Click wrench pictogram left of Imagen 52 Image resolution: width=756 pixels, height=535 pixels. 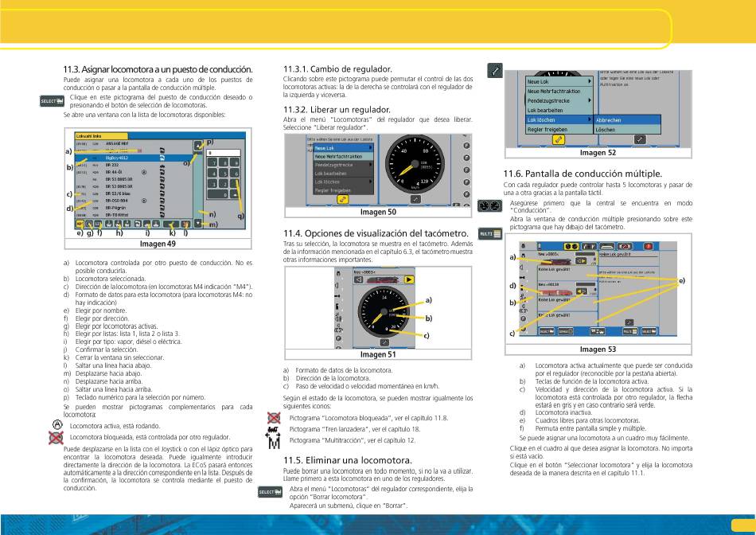[495, 70]
